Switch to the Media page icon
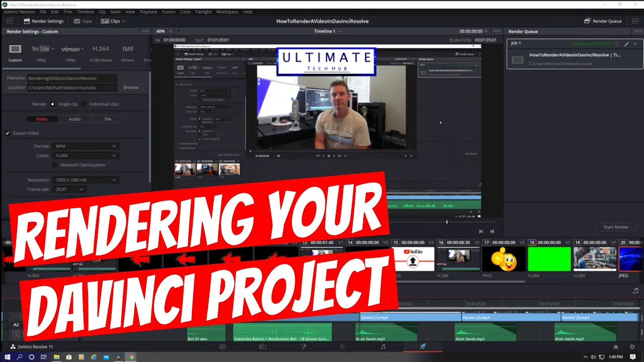The width and height of the screenshot is (644, 362). [x=222, y=346]
